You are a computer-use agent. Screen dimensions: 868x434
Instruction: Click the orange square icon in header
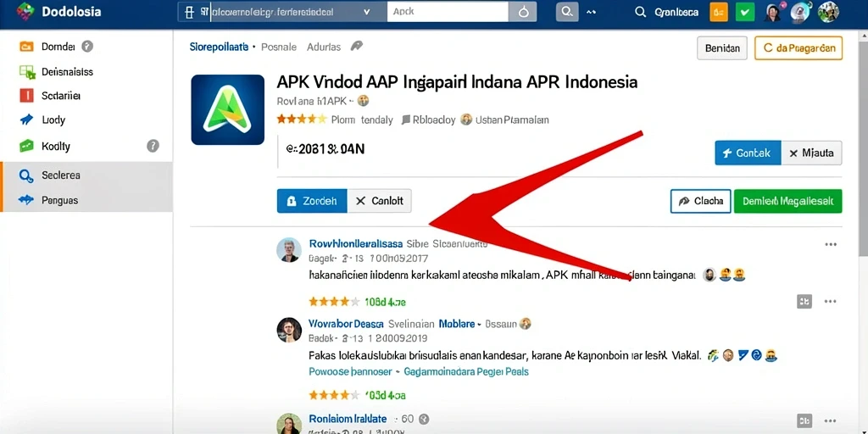point(719,12)
